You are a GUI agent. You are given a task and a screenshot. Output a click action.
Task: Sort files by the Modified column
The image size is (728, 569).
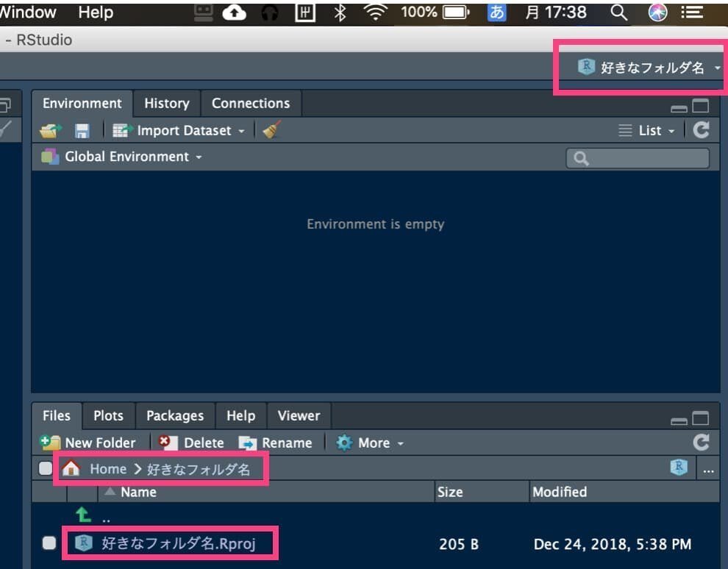tap(624, 492)
